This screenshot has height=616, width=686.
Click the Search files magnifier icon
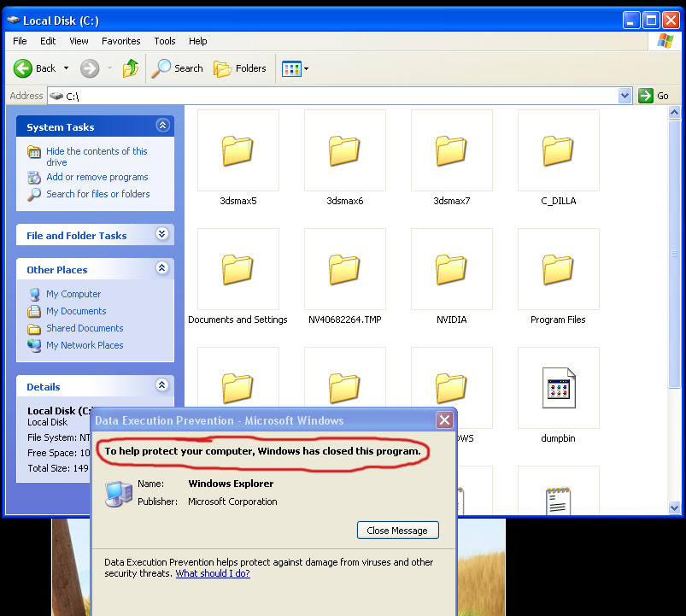(x=34, y=194)
